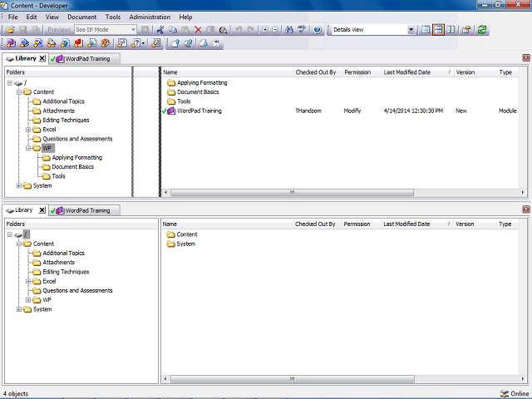The height and width of the screenshot is (399, 532).
Task: Click the Cancel Check Out icon
Action: point(216,43)
